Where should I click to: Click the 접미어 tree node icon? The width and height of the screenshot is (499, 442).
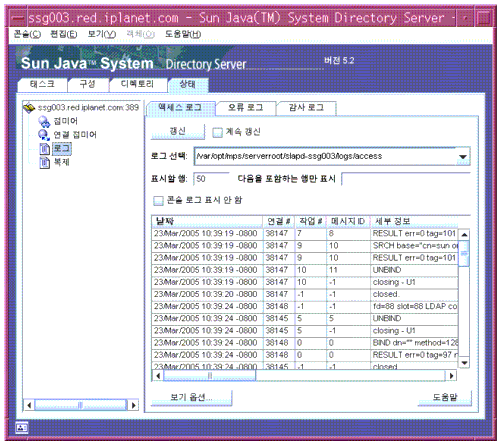44,121
